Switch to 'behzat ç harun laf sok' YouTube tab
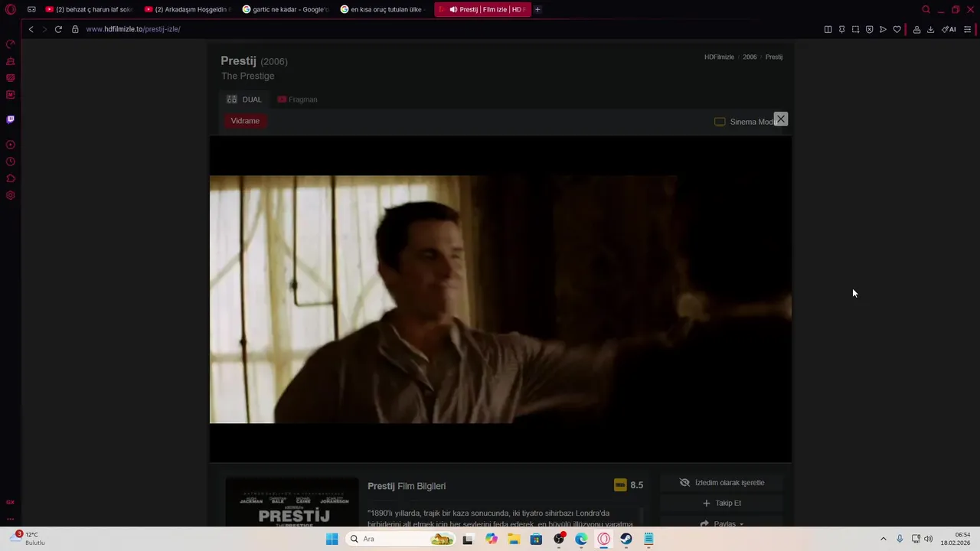The height and width of the screenshot is (551, 980). pos(90,9)
